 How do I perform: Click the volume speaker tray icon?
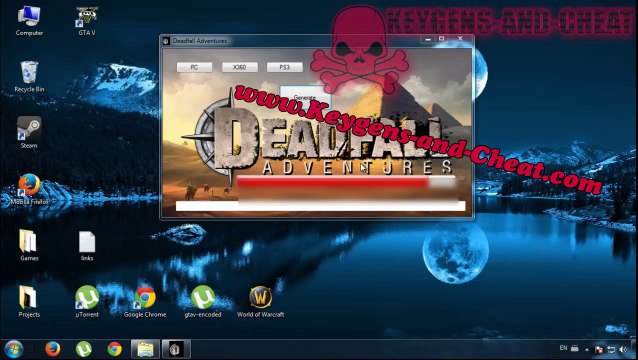623,349
